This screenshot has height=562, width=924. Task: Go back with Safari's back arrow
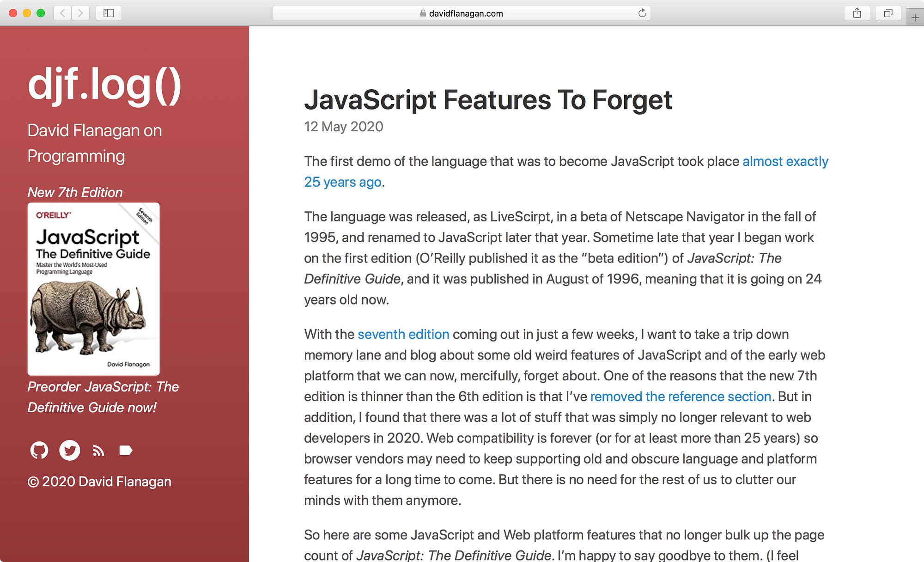coord(63,13)
